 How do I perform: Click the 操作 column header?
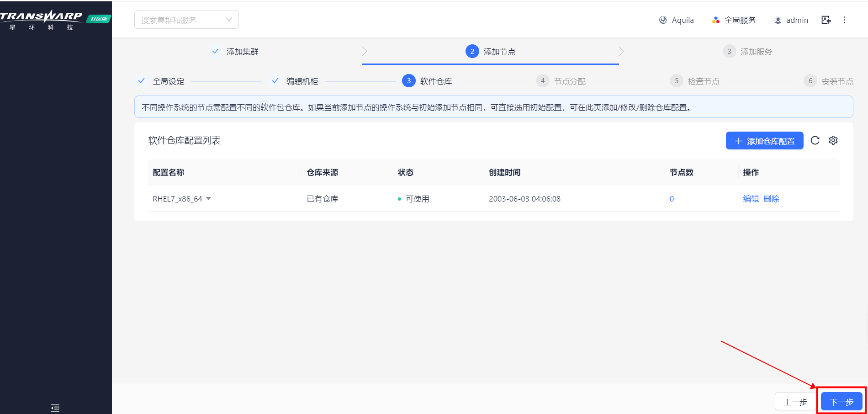click(751, 172)
